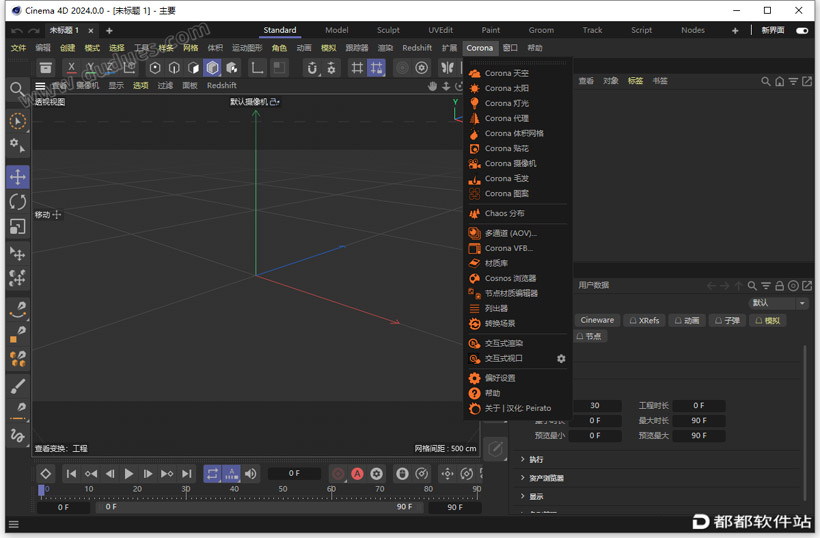Select the Move tool in left toolbar

pos(18,177)
